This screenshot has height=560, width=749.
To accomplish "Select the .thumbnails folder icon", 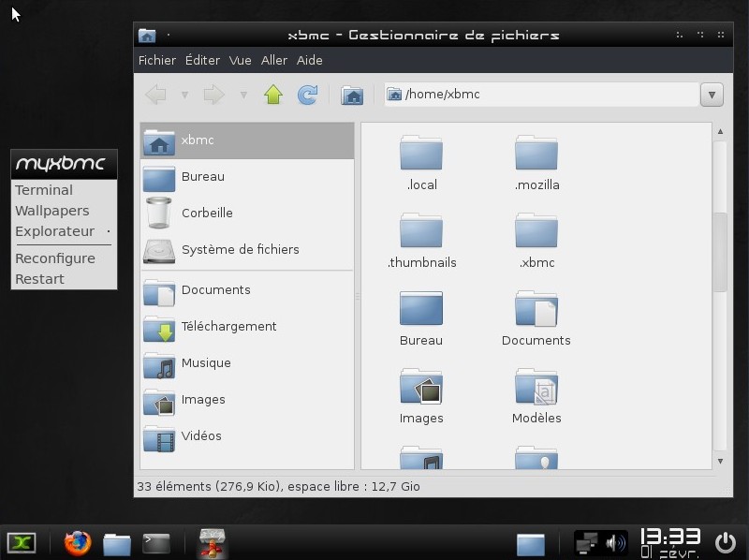I will pos(420,230).
